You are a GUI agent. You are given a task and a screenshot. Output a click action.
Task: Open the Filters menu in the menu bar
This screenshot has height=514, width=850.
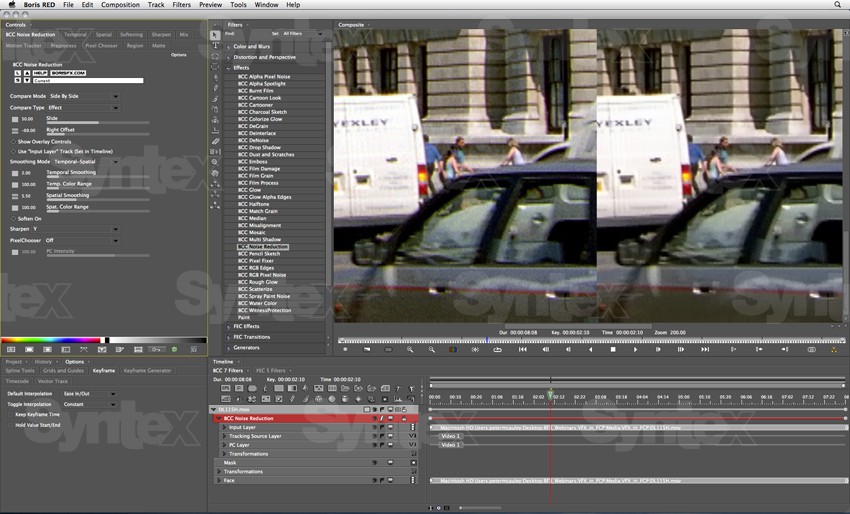coord(181,5)
